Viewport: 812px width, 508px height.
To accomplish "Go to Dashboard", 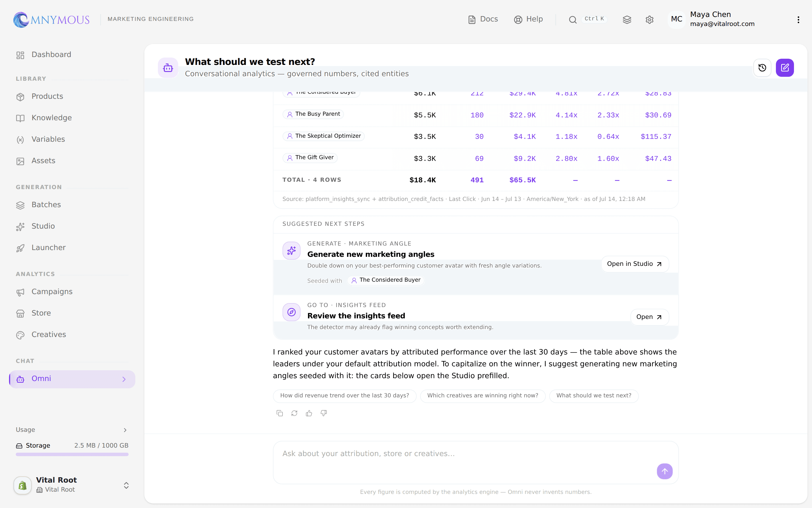I will click(x=72, y=55).
